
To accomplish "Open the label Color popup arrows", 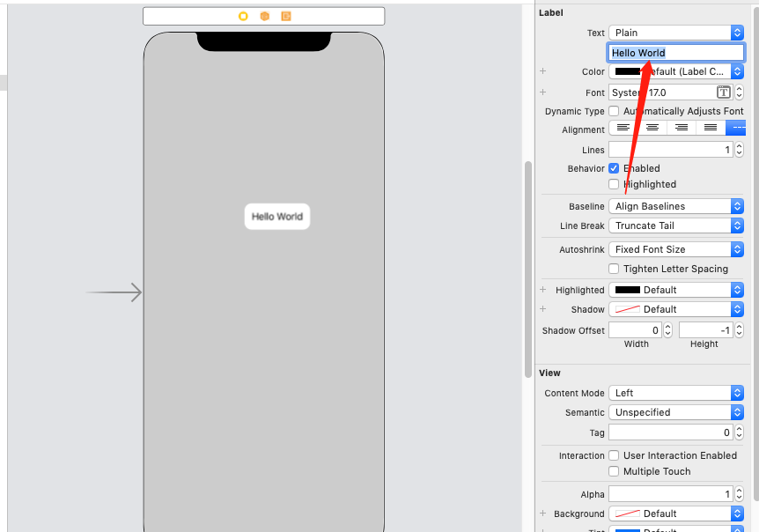I will click(x=737, y=71).
